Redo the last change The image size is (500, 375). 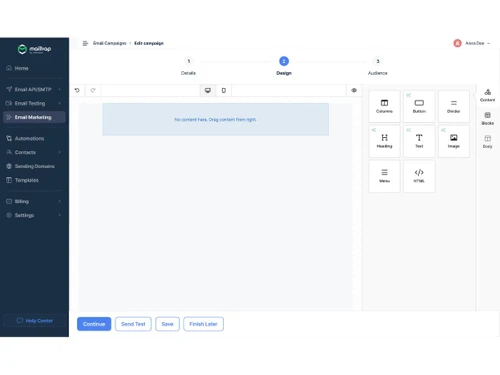pos(93,90)
